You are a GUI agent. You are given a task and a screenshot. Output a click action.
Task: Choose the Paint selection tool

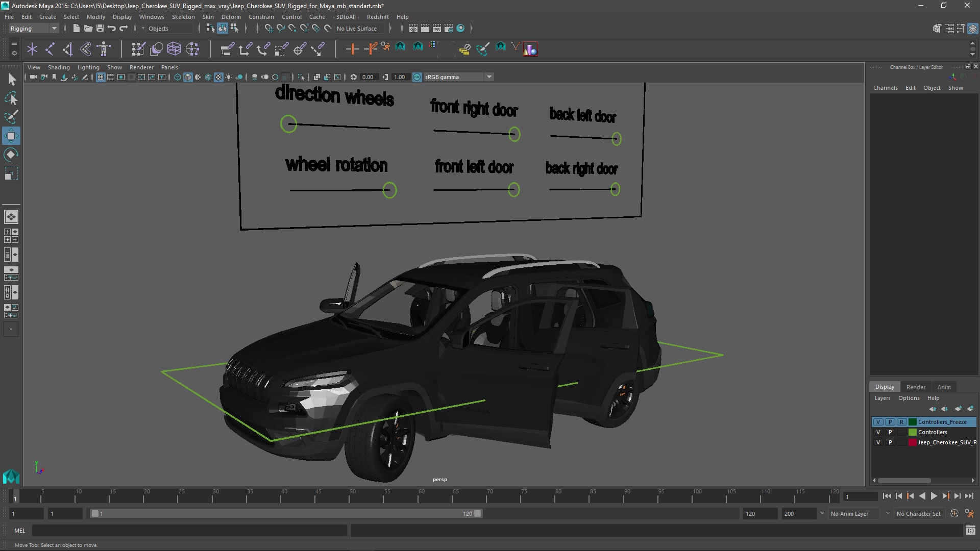(x=11, y=117)
